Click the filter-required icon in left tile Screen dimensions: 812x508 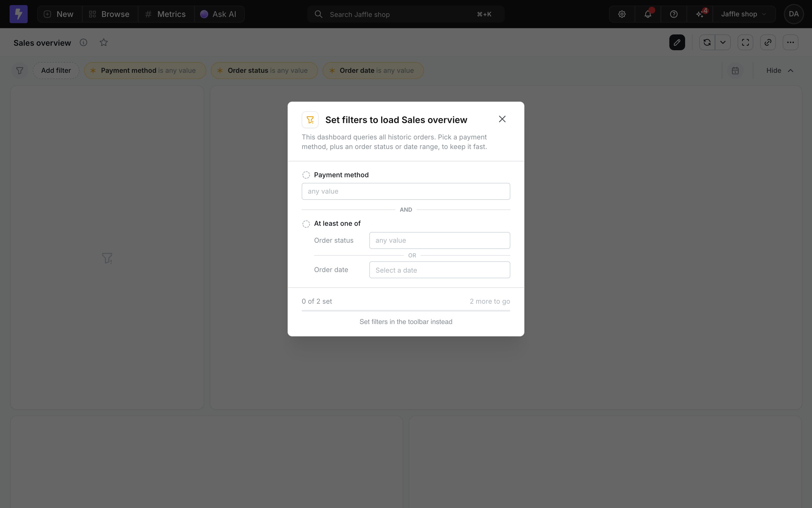pos(107,258)
